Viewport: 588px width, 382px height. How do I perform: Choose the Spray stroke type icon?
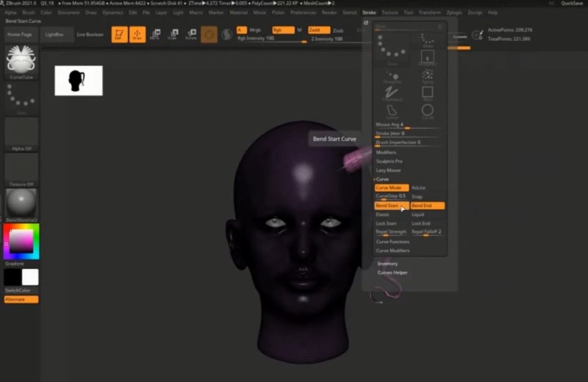427,75
